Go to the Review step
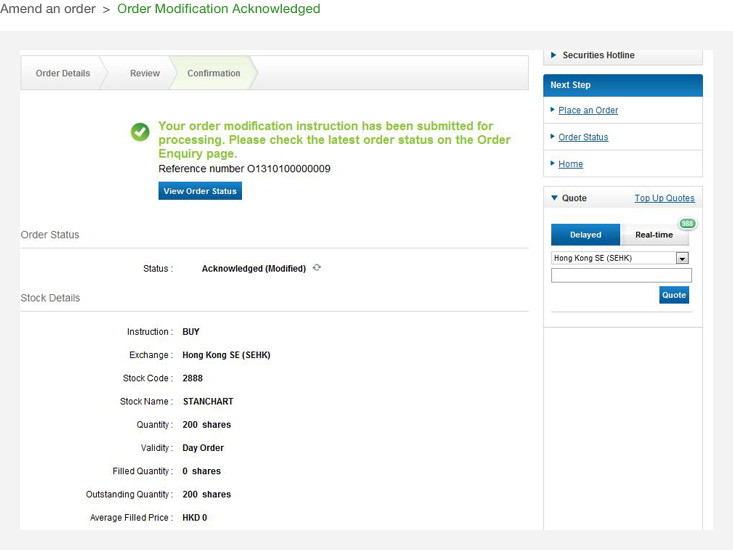733x550 pixels. pos(144,73)
